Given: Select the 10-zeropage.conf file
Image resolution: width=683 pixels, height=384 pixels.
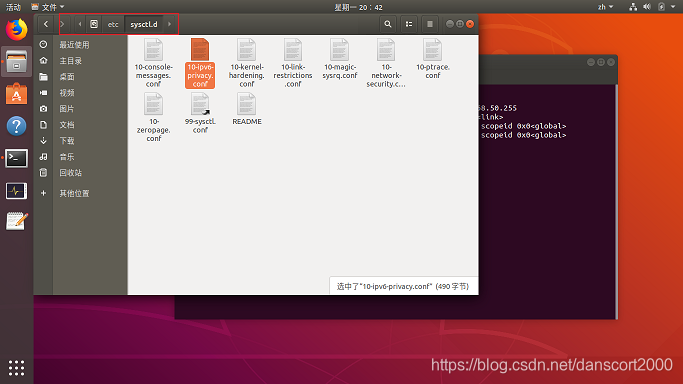Looking at the screenshot, I should (153, 118).
